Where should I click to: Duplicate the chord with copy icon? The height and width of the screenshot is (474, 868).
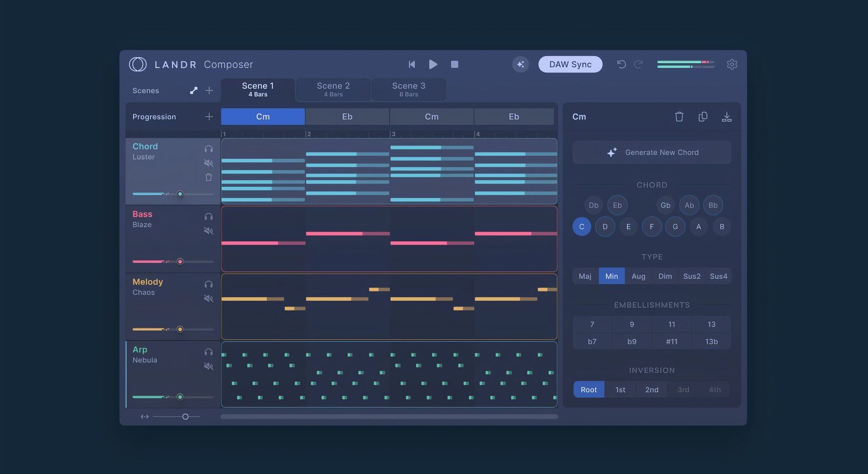coord(703,117)
